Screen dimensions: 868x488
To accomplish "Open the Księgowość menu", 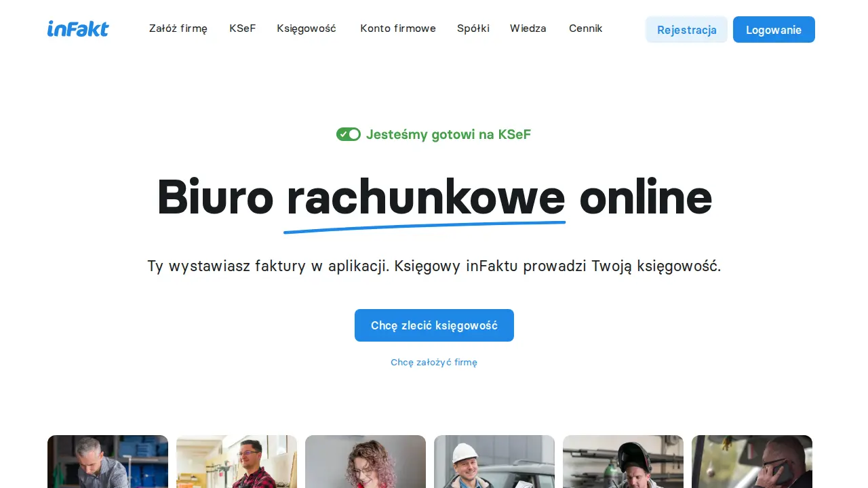I will 307,28.
